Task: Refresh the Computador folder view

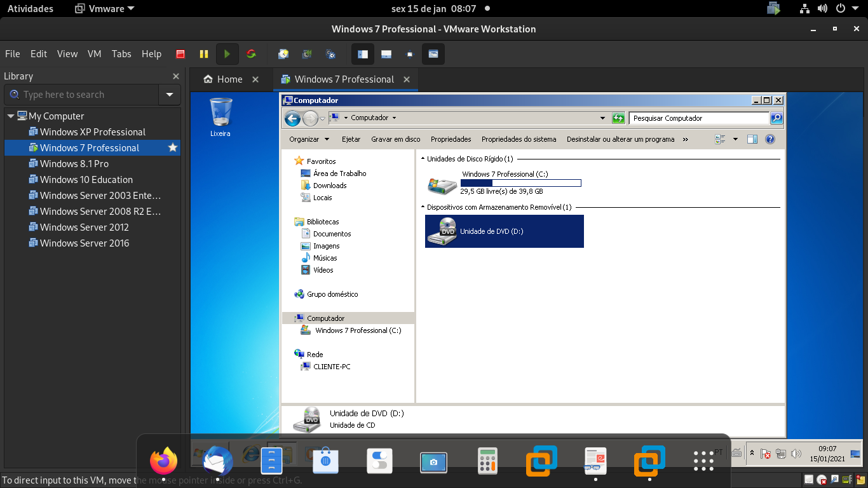Action: (618, 118)
